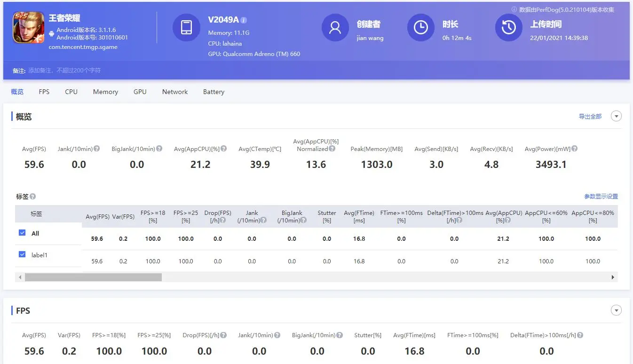Click Peak(Memory) value 1303.0
The image size is (633, 364).
tap(377, 165)
